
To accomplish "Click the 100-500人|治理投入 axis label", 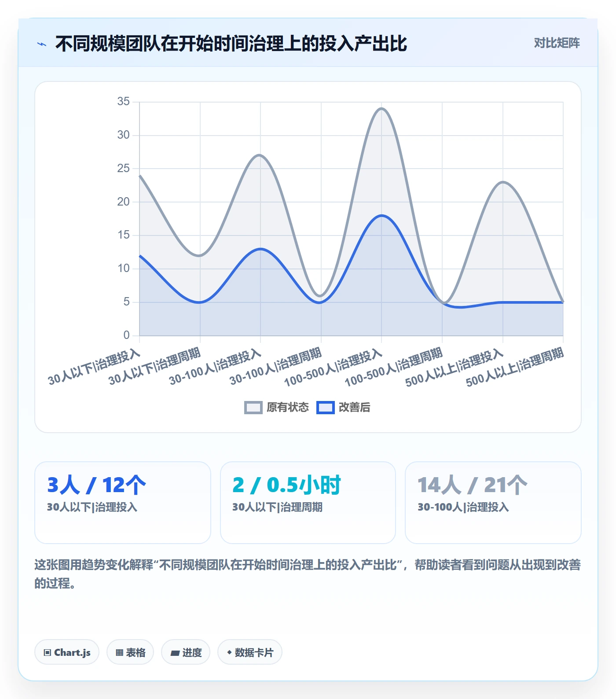I will (x=334, y=368).
